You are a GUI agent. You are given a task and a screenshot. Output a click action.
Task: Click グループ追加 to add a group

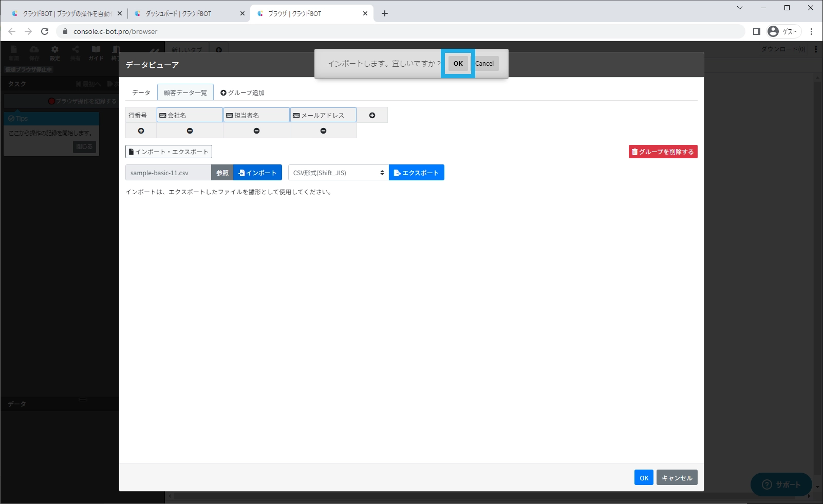(x=242, y=92)
